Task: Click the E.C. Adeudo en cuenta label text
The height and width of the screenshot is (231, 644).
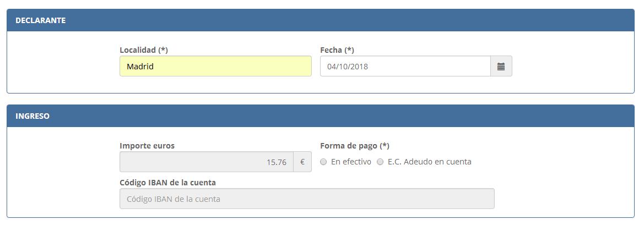Action: 430,162
